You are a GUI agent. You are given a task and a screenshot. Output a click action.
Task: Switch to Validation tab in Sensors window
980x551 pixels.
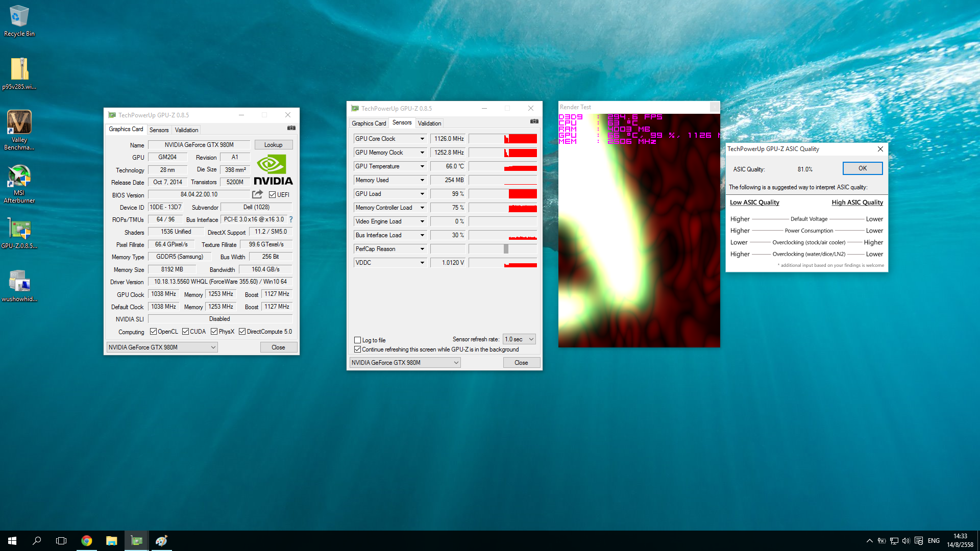429,123
